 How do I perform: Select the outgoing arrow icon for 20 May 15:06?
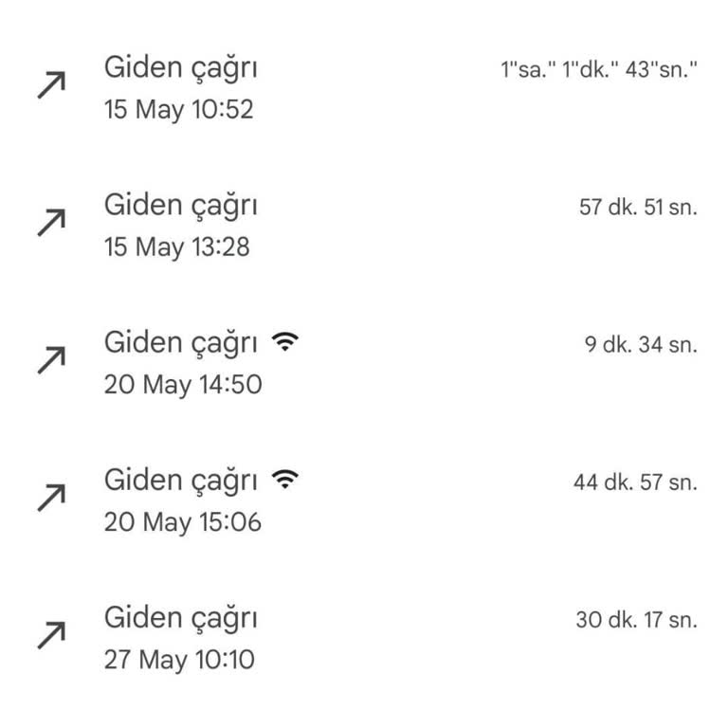pos(52,499)
